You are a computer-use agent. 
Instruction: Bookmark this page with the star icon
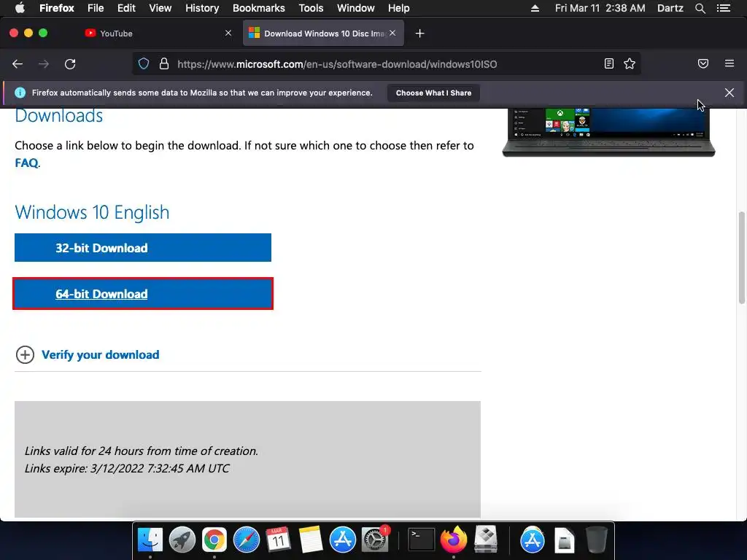tap(630, 64)
